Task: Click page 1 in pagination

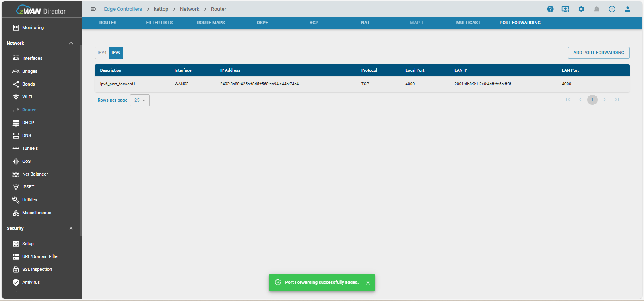Action: tap(592, 100)
